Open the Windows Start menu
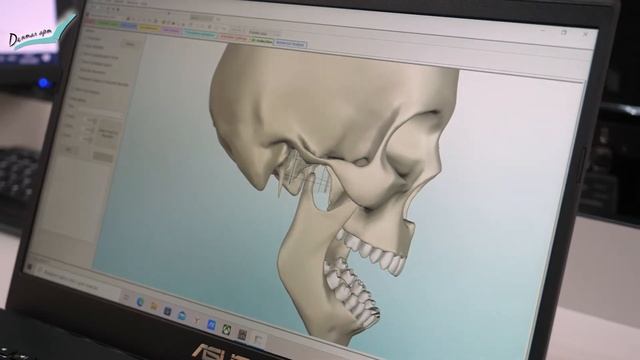 [29, 267]
